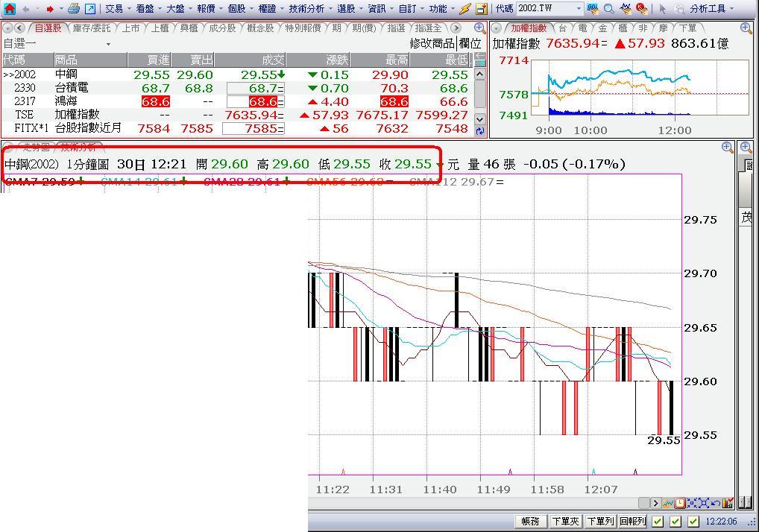Viewport: 759px width, 532px height.
Task: Open the 分析工具 dropdown
Action: tap(711, 9)
